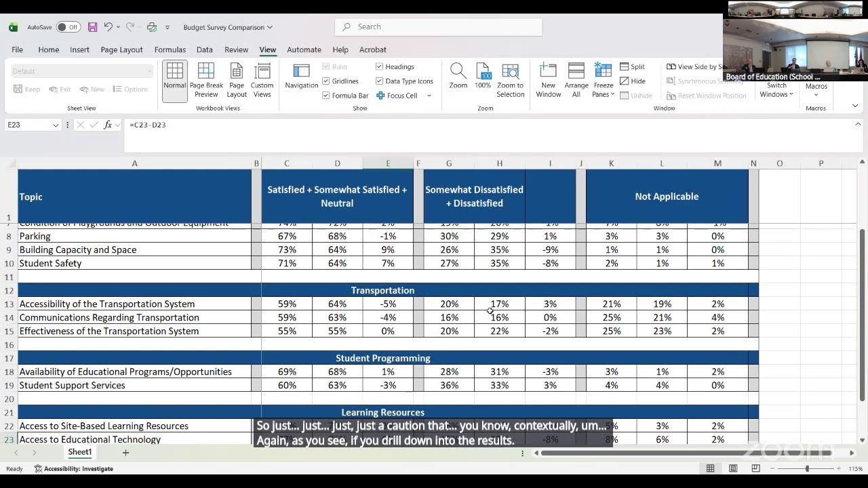This screenshot has width=868, height=488.
Task: Open Page Break Preview view
Action: (x=206, y=81)
